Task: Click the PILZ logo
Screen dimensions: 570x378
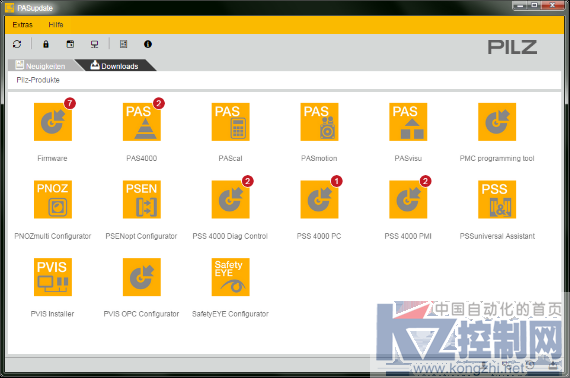Action: (x=512, y=47)
